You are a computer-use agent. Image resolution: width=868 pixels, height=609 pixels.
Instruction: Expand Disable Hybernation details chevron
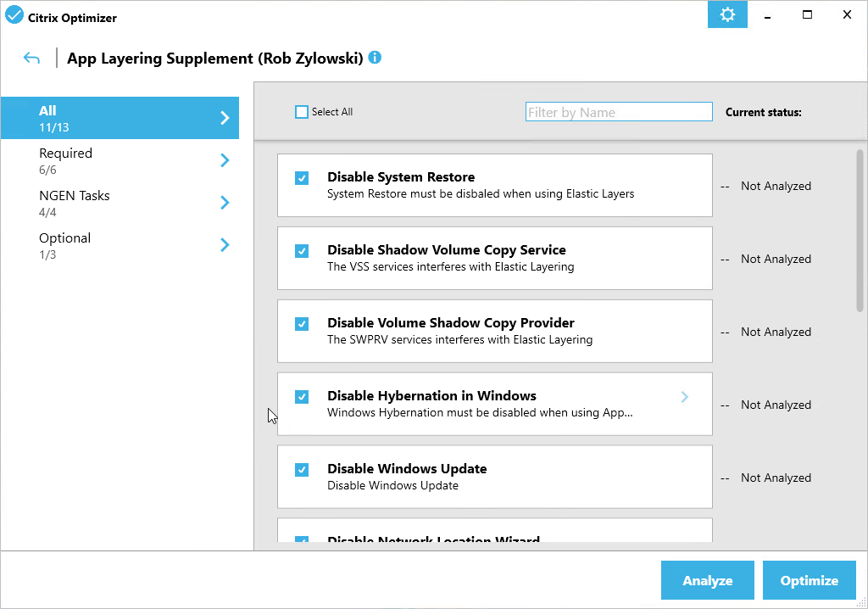tap(685, 397)
